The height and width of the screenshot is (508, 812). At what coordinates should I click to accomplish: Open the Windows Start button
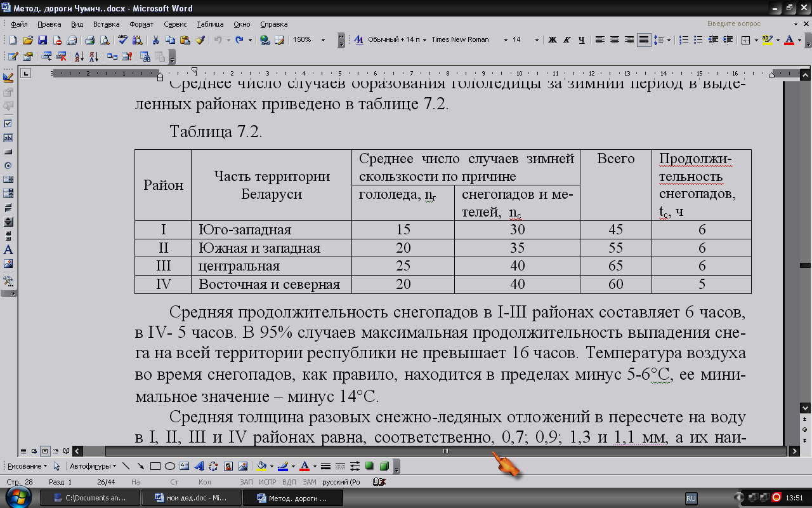pos(17,496)
